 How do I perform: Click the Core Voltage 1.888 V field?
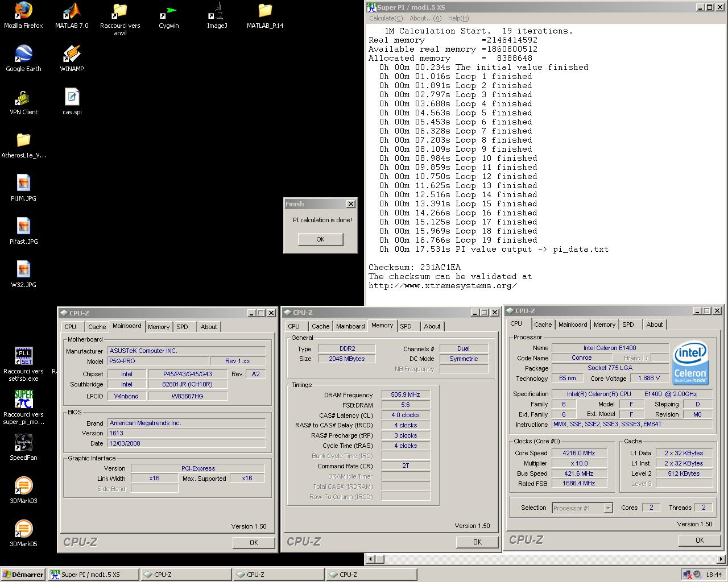[x=648, y=378]
